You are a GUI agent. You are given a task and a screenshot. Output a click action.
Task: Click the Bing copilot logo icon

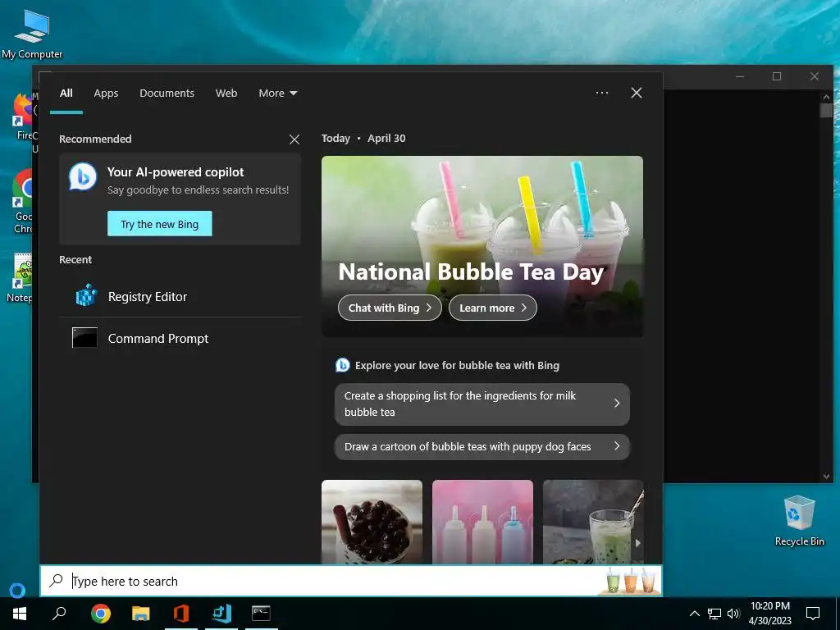83,177
